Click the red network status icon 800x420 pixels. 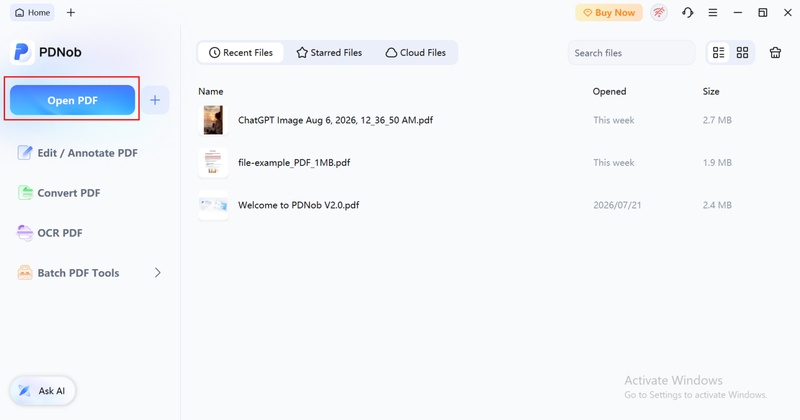point(659,13)
